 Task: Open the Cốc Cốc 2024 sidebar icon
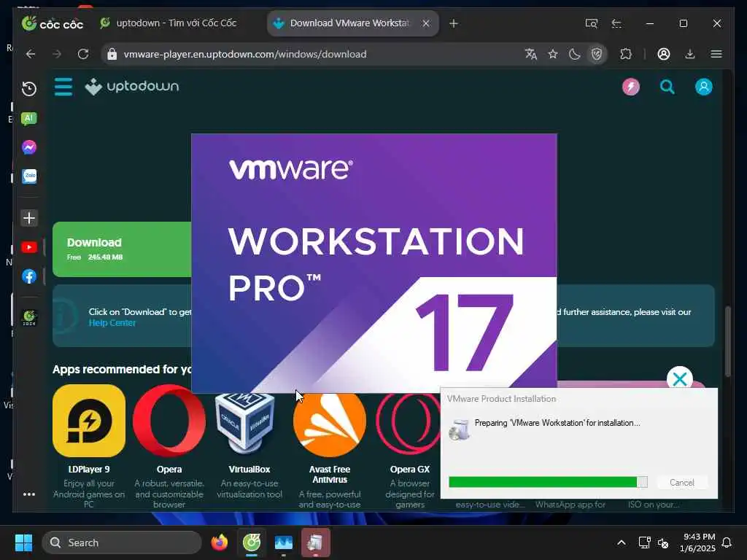(29, 318)
